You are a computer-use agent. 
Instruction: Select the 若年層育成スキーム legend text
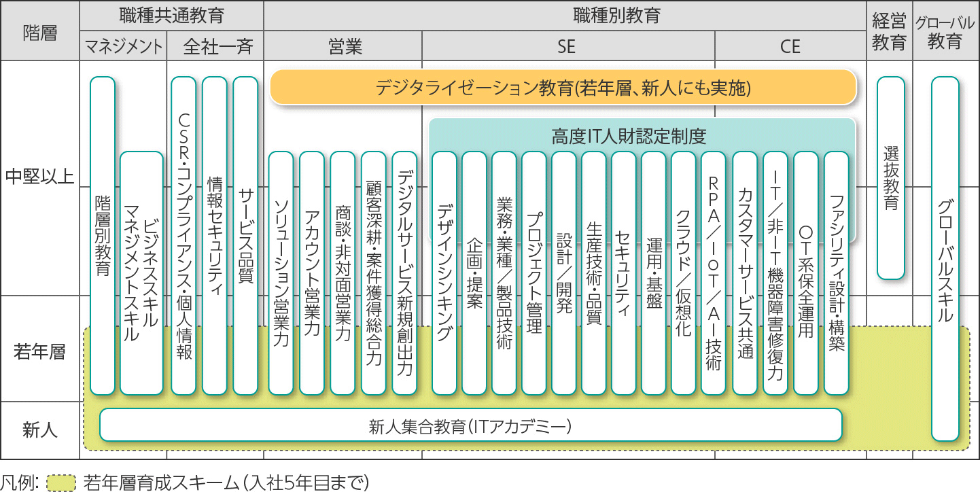coord(226,483)
